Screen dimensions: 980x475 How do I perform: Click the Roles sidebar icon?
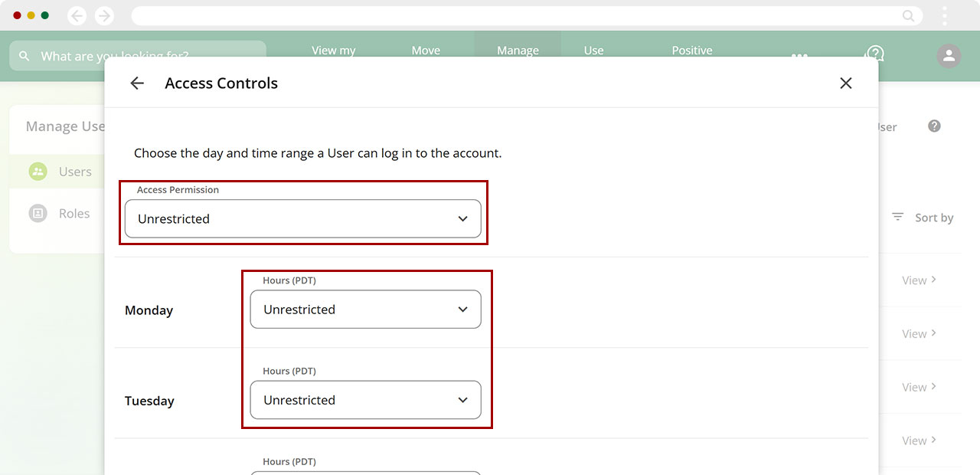point(38,214)
